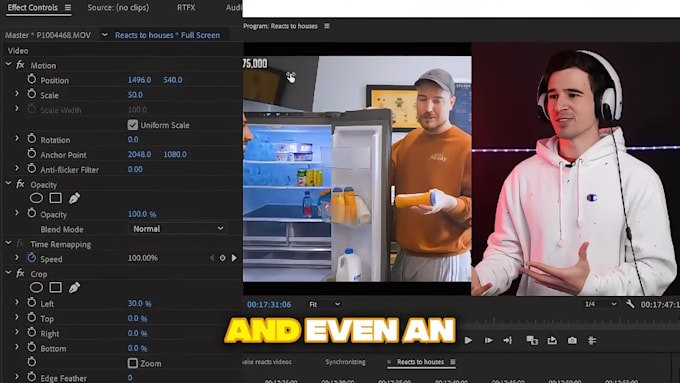
Task: Switch to the Source (no clips) tab
Action: (x=118, y=7)
